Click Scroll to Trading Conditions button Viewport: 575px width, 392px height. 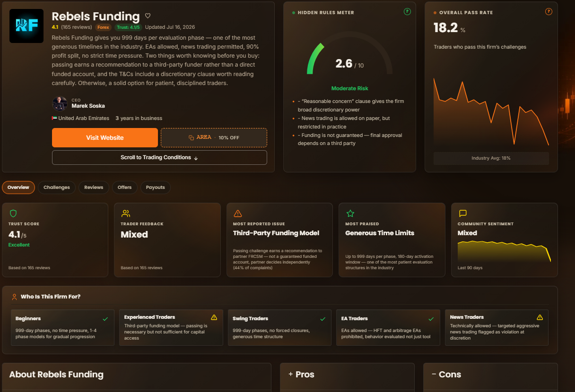click(x=159, y=158)
